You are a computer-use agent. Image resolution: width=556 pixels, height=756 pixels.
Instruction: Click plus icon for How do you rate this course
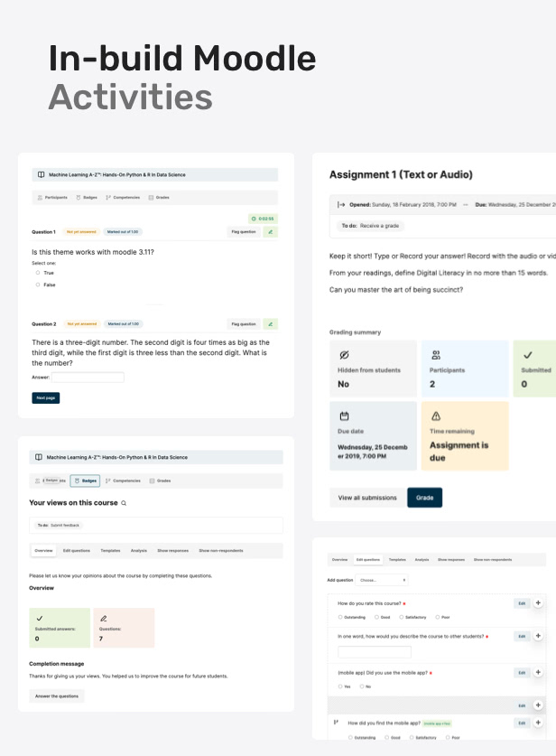pyautogui.click(x=538, y=602)
